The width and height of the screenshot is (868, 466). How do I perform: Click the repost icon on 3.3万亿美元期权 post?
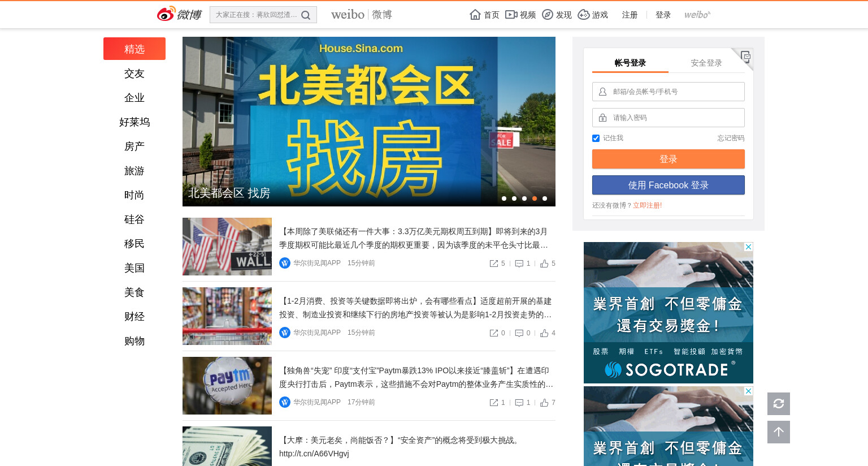point(494,264)
